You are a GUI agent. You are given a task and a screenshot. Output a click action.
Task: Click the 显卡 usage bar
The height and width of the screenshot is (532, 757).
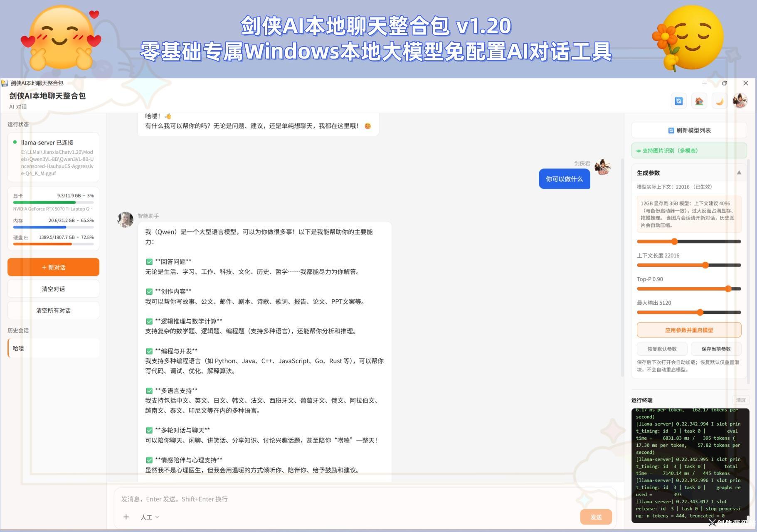53,202
